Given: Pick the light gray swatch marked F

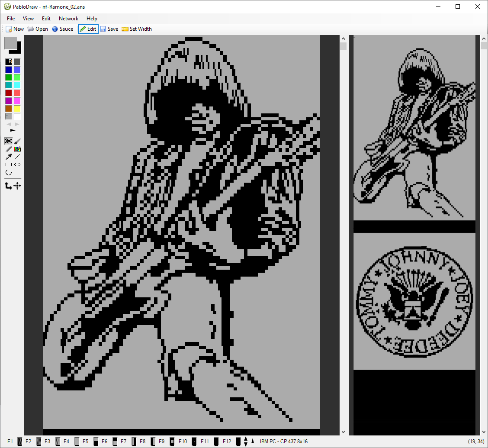Looking at the screenshot, I should click(8, 116).
